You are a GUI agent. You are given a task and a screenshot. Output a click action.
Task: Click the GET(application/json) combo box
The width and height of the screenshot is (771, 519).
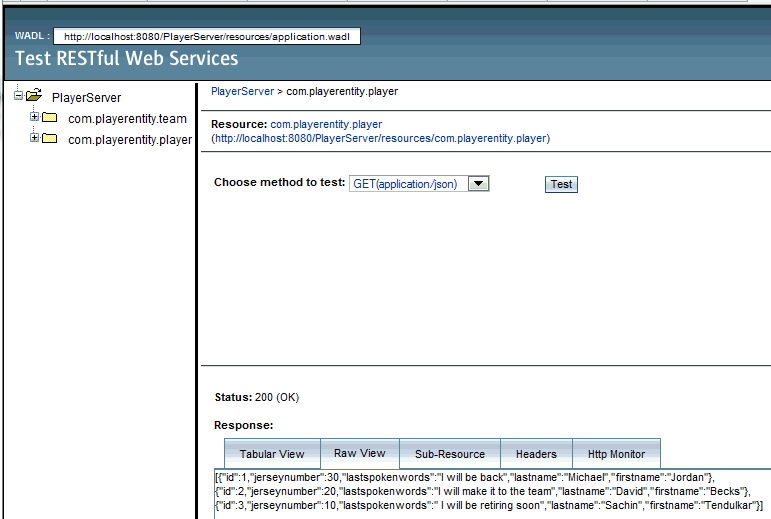click(419, 184)
